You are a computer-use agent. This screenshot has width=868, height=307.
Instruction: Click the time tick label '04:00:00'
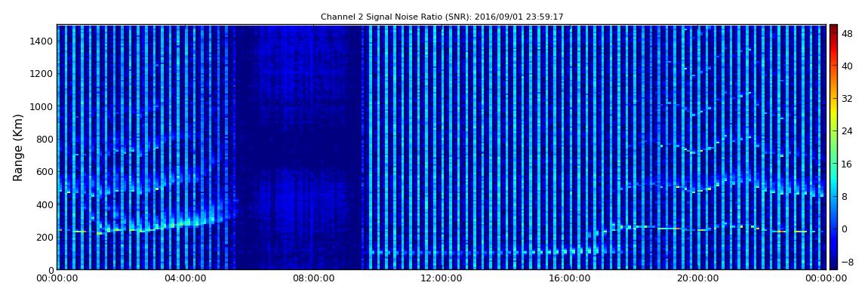pyautogui.click(x=186, y=279)
